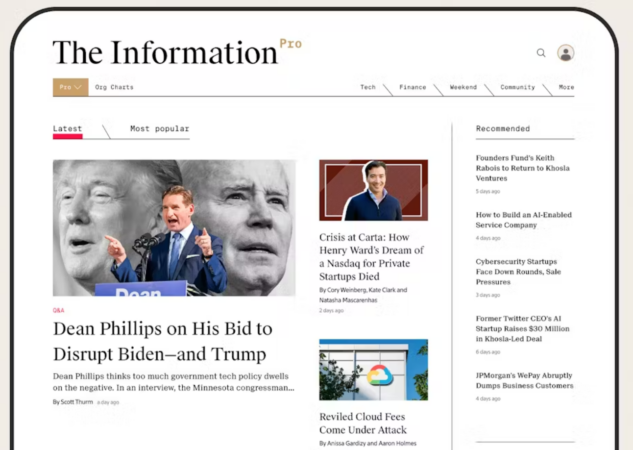Click author Natasha Mascarenhas in the byline

pyautogui.click(x=348, y=300)
